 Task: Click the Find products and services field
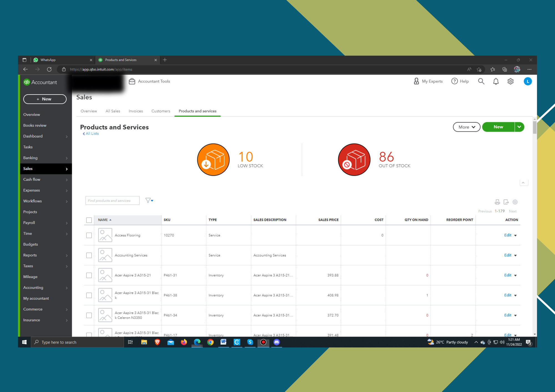(112, 200)
